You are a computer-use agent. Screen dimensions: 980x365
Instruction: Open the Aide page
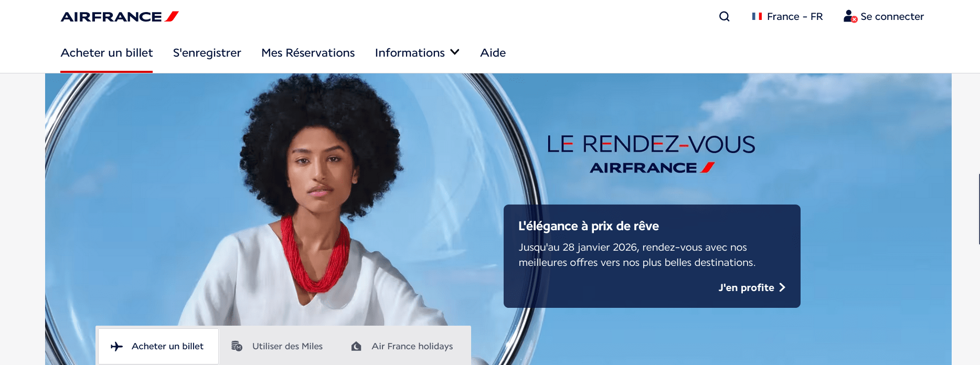493,52
